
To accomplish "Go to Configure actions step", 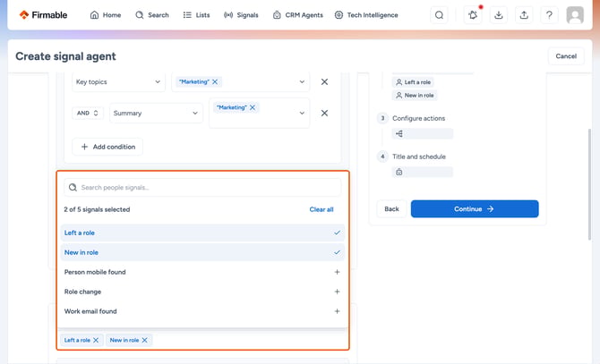I will tap(418, 118).
